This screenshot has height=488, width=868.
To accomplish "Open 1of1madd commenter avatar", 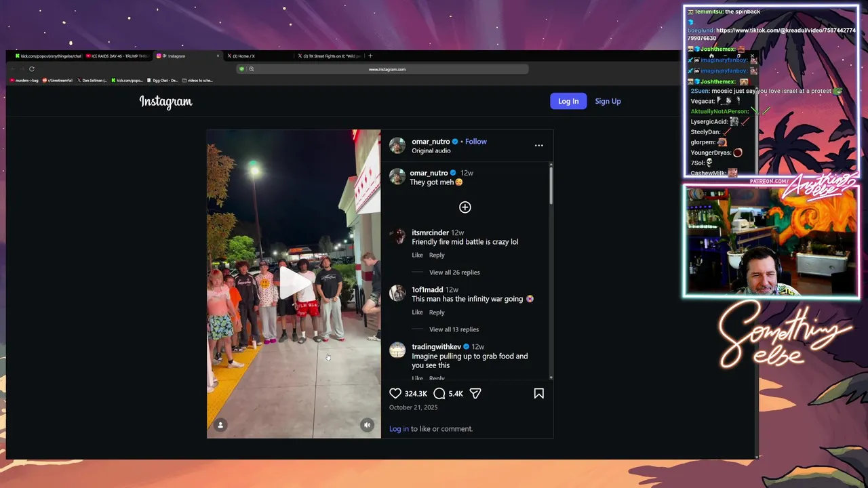I will pyautogui.click(x=397, y=293).
